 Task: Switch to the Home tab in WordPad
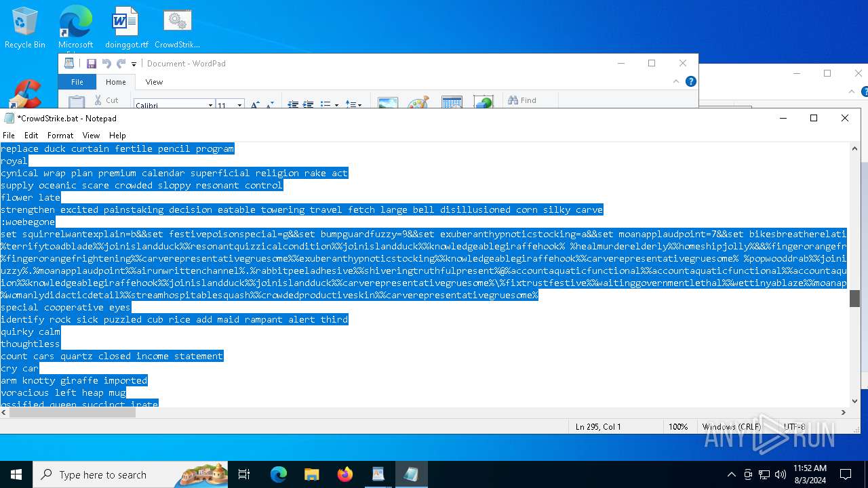(115, 82)
